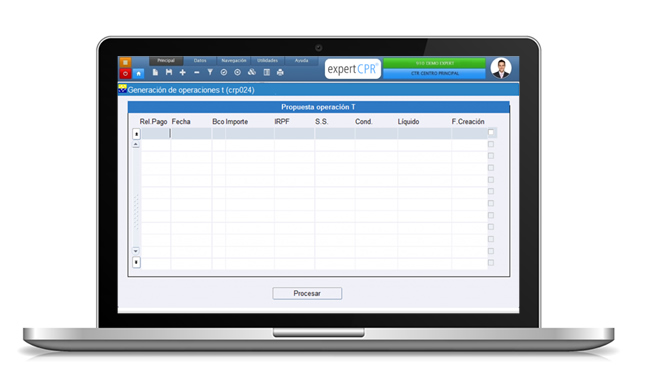Click the Fecha field in first row

pos(191,133)
